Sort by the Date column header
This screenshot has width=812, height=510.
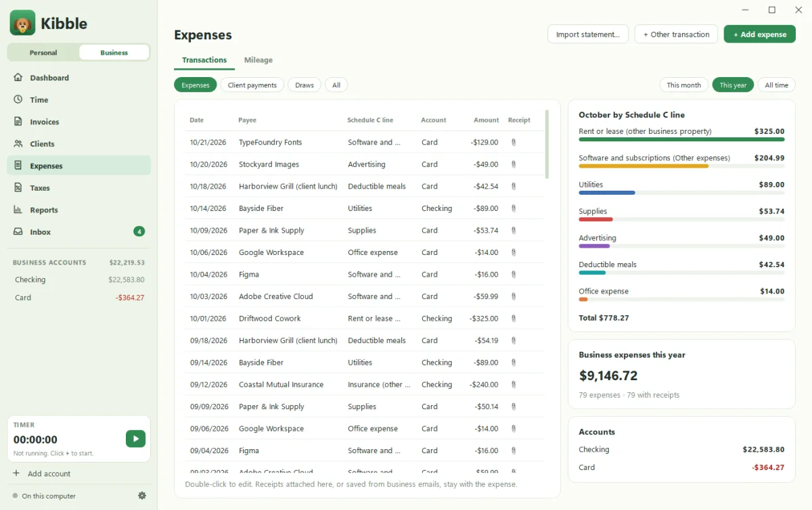pyautogui.click(x=196, y=120)
